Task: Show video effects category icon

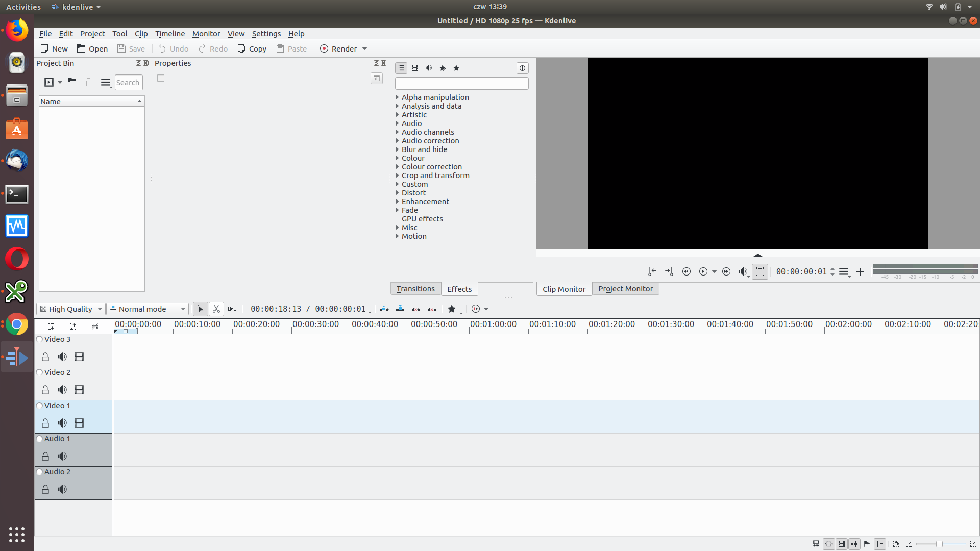Action: coord(415,68)
